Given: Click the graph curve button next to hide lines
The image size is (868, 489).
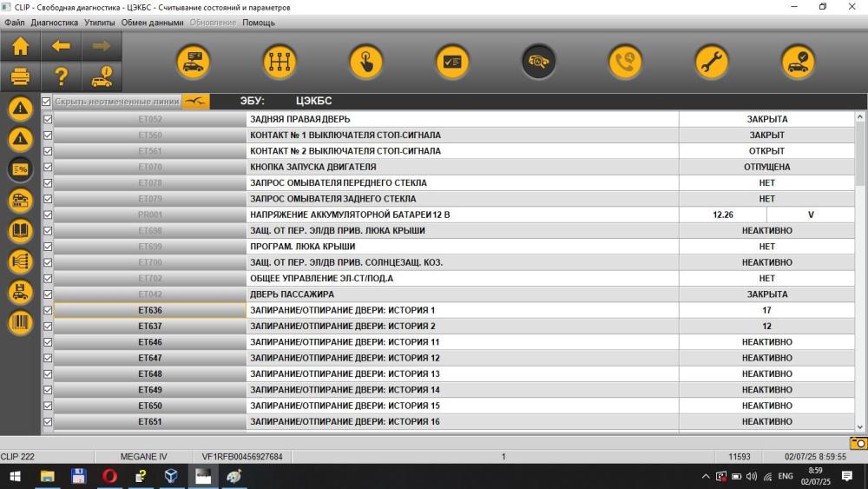Looking at the screenshot, I should (195, 102).
